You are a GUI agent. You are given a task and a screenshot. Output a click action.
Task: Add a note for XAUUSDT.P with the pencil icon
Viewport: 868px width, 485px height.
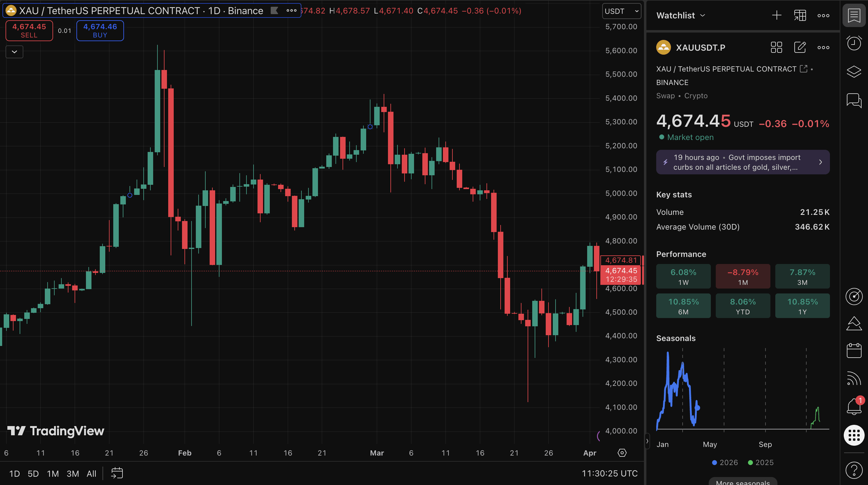pos(800,48)
